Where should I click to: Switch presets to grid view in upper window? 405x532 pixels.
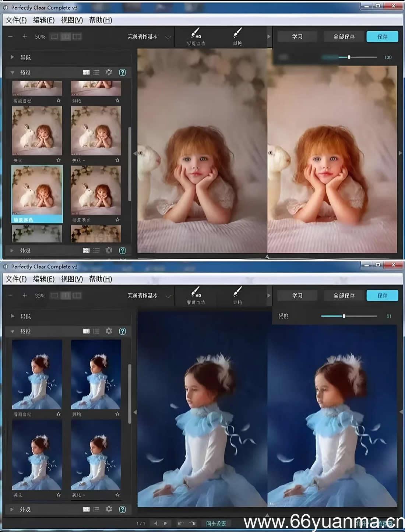pyautogui.click(x=86, y=73)
